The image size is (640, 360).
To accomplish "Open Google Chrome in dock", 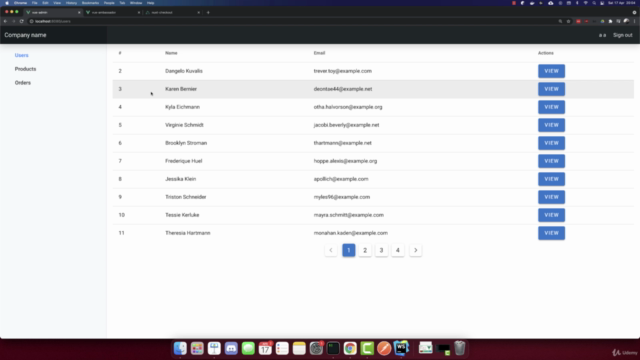I will pos(350,348).
